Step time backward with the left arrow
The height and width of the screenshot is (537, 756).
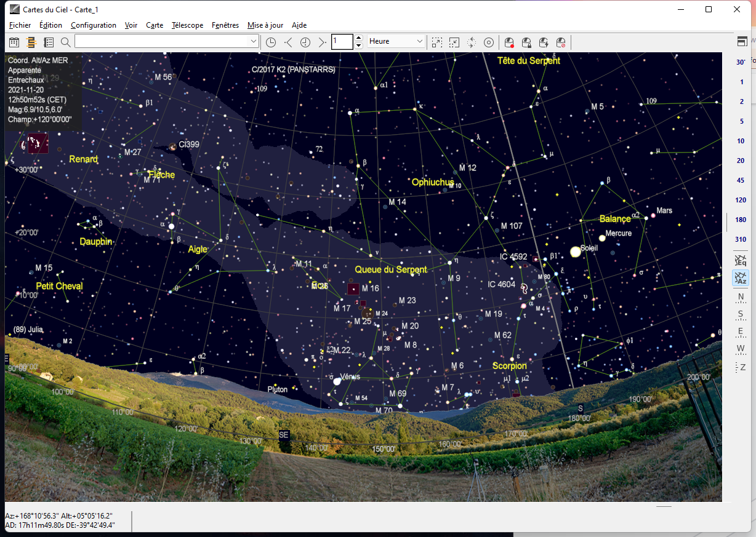(x=288, y=42)
